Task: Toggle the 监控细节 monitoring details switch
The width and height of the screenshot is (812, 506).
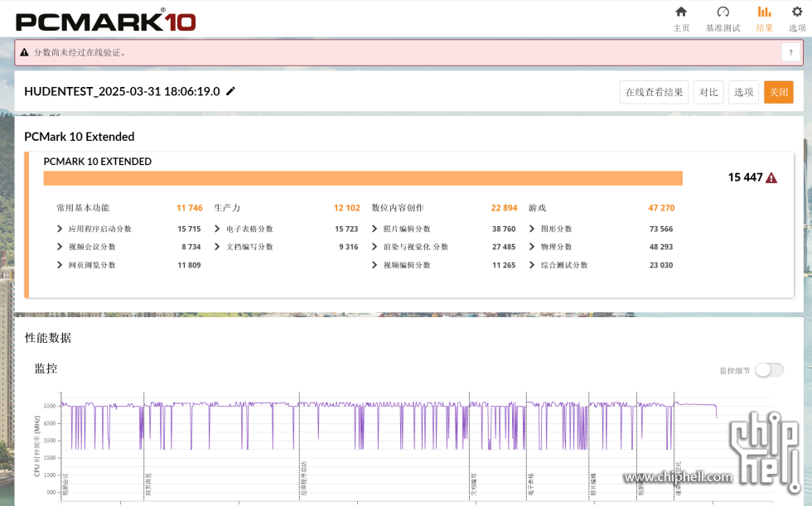Action: pyautogui.click(x=769, y=370)
